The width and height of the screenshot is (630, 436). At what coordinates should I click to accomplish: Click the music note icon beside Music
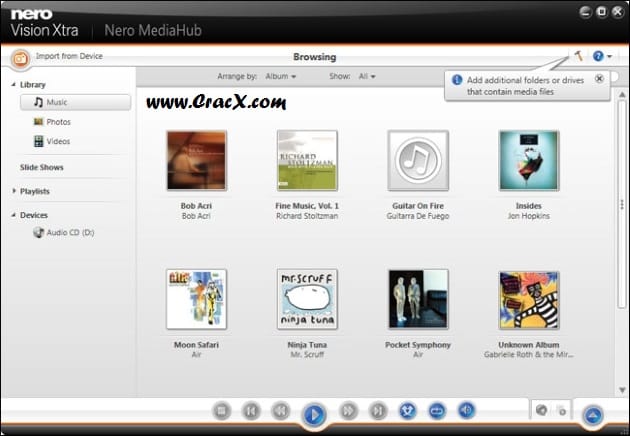pyautogui.click(x=38, y=102)
